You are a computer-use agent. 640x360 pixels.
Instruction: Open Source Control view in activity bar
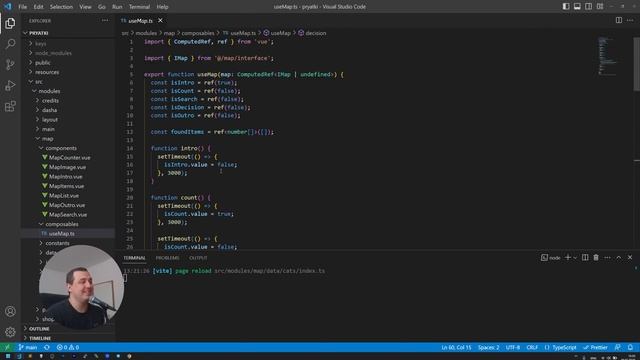(x=10, y=64)
